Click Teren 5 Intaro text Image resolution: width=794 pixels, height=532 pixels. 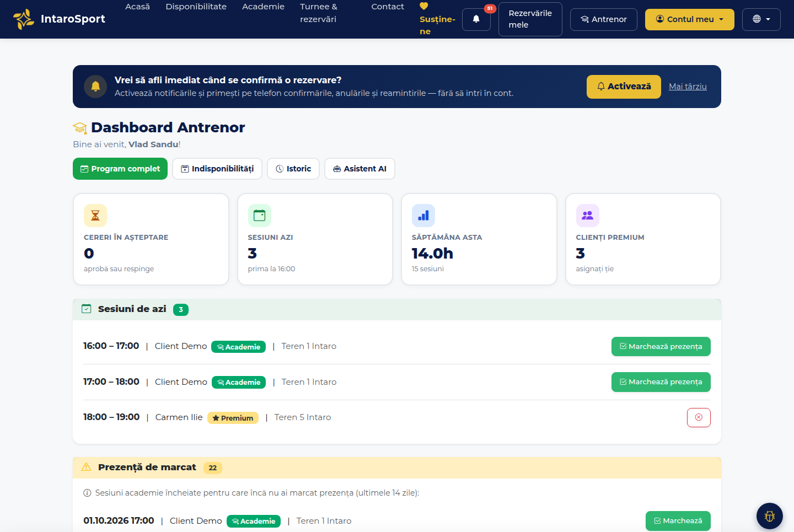coord(303,417)
